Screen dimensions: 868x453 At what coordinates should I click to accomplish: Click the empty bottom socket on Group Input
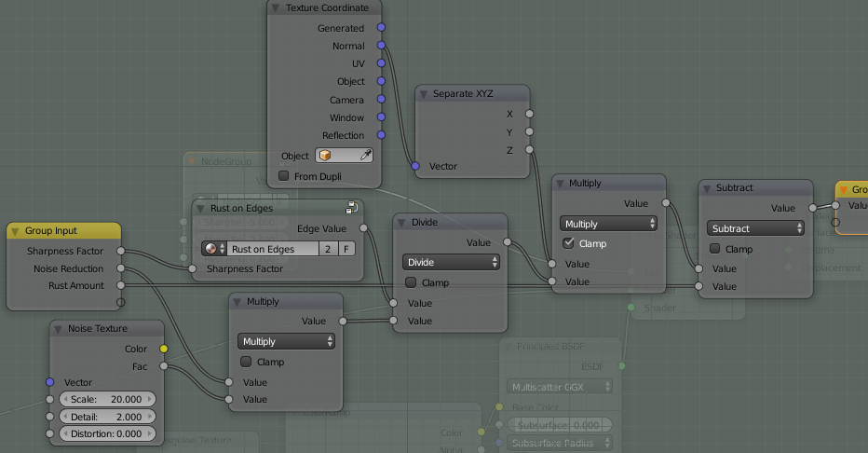pos(121,302)
